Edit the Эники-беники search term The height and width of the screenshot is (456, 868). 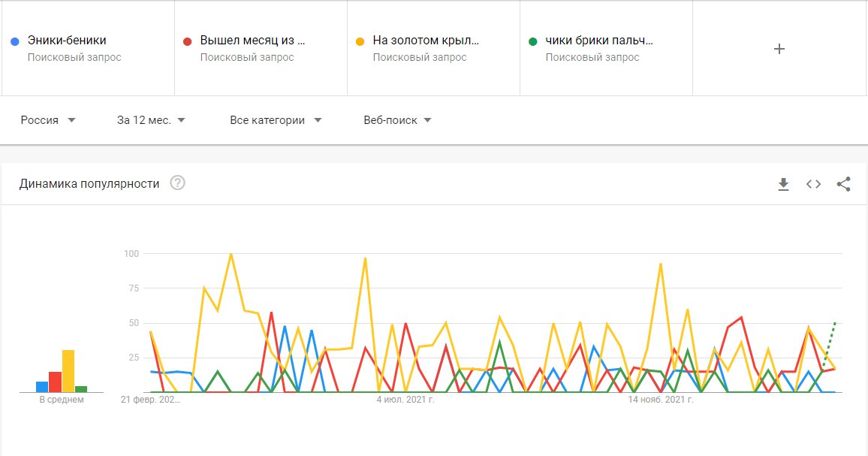[67, 41]
